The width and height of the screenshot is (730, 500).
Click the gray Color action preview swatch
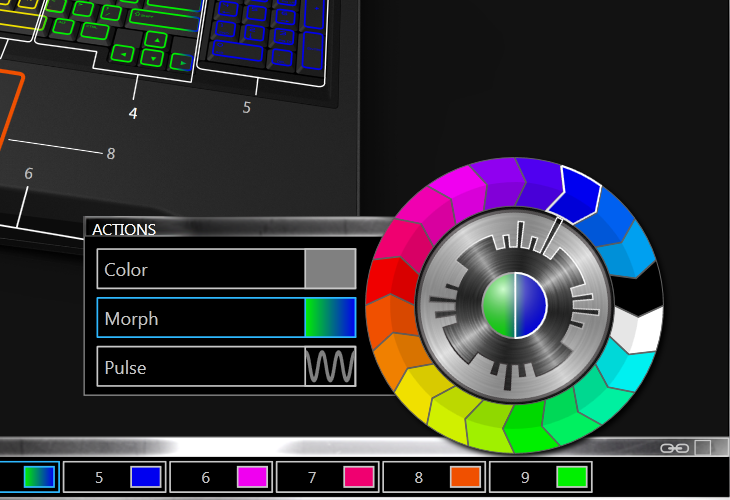pos(330,270)
